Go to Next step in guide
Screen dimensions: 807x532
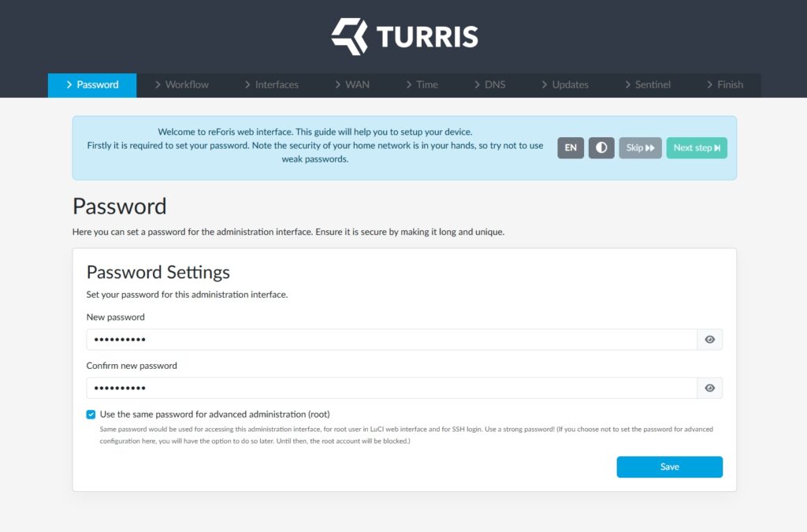(x=696, y=148)
